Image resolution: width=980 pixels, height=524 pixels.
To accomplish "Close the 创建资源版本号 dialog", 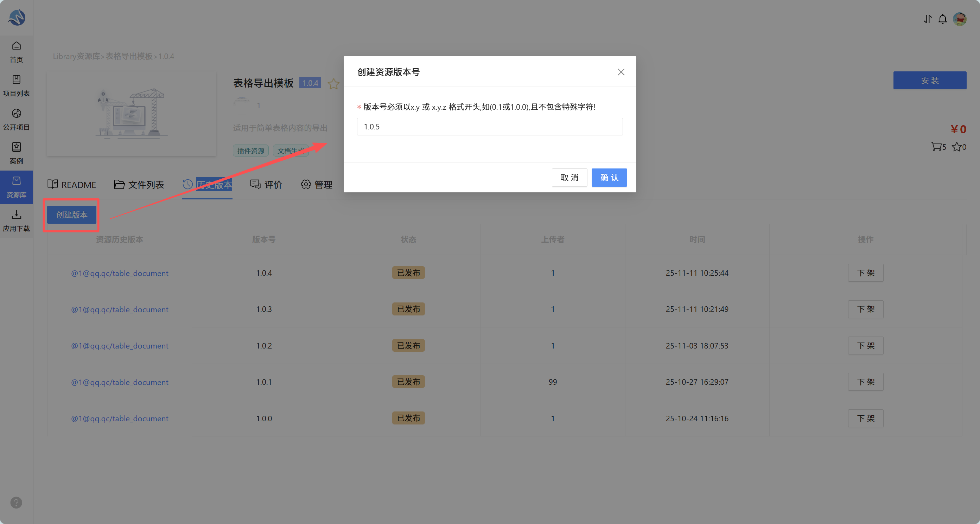I will point(621,72).
